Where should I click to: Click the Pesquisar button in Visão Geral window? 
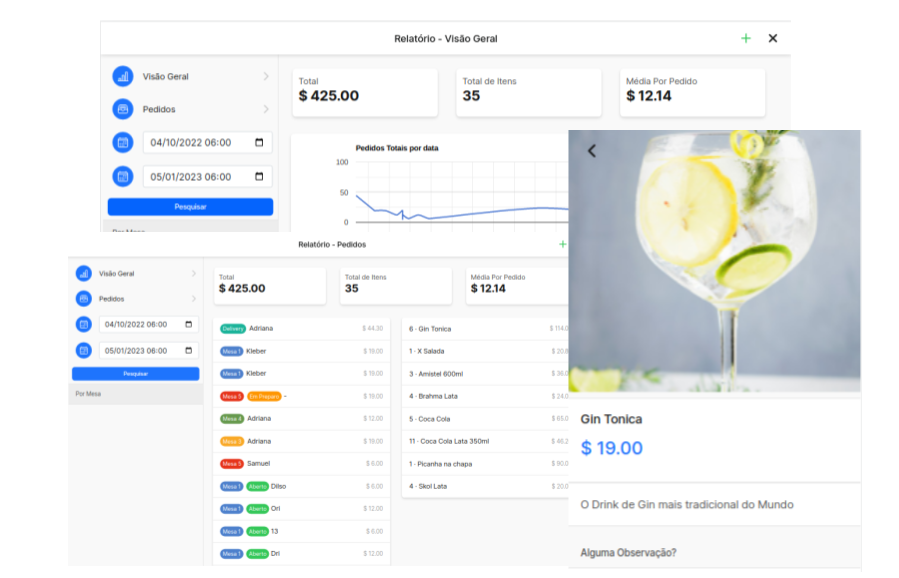coord(190,206)
